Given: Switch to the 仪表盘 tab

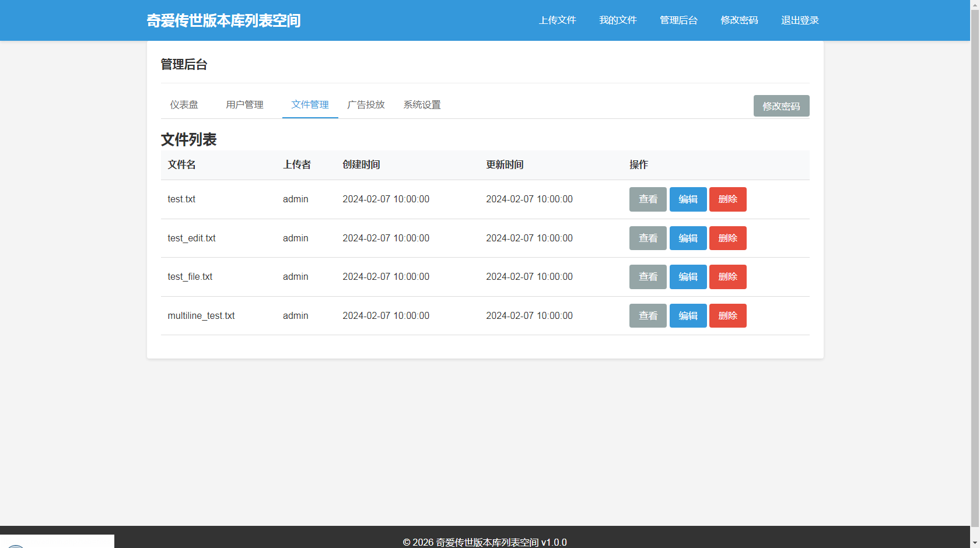Looking at the screenshot, I should tap(184, 105).
